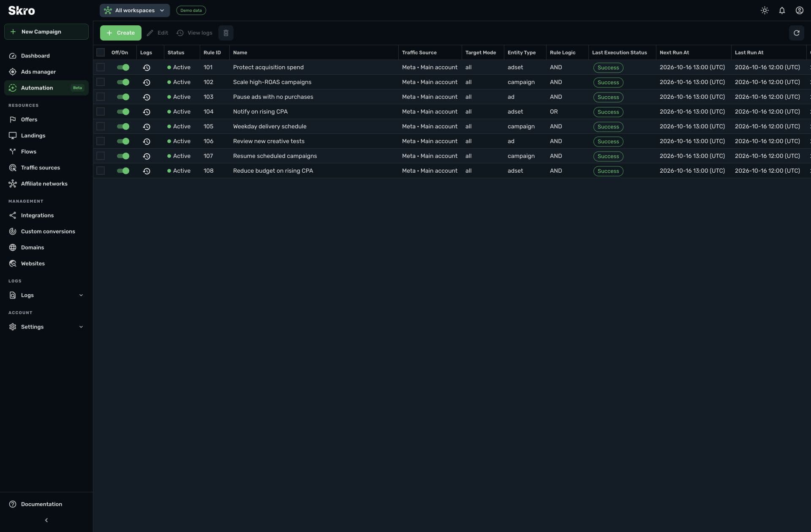This screenshot has height=532, width=811.
Task: Navigate to Landings
Action: tap(46, 136)
